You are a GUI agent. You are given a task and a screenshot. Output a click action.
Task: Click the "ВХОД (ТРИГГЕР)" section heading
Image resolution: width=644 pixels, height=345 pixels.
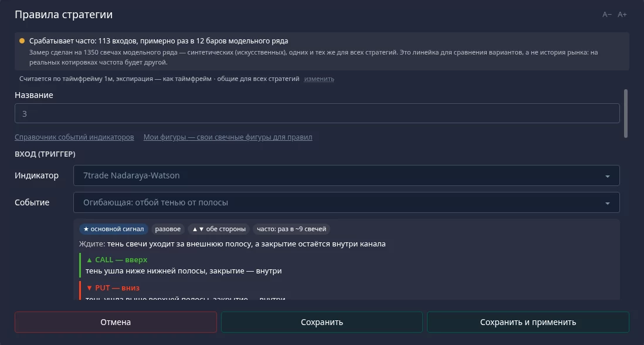click(45, 154)
